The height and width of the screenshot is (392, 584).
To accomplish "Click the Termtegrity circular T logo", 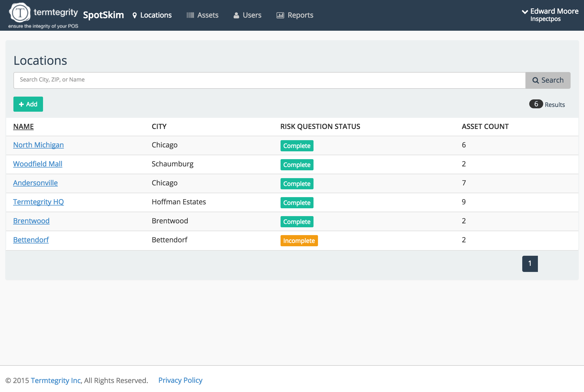I will pyautogui.click(x=20, y=13).
